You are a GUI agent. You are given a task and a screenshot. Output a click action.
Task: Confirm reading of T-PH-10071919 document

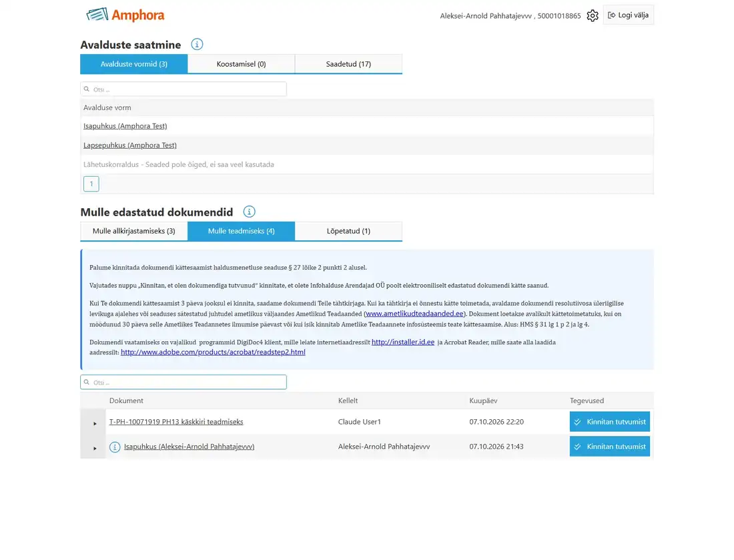click(609, 421)
